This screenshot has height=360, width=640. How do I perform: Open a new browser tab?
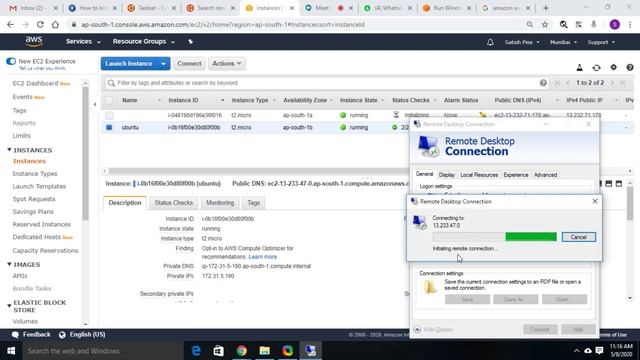point(546,8)
